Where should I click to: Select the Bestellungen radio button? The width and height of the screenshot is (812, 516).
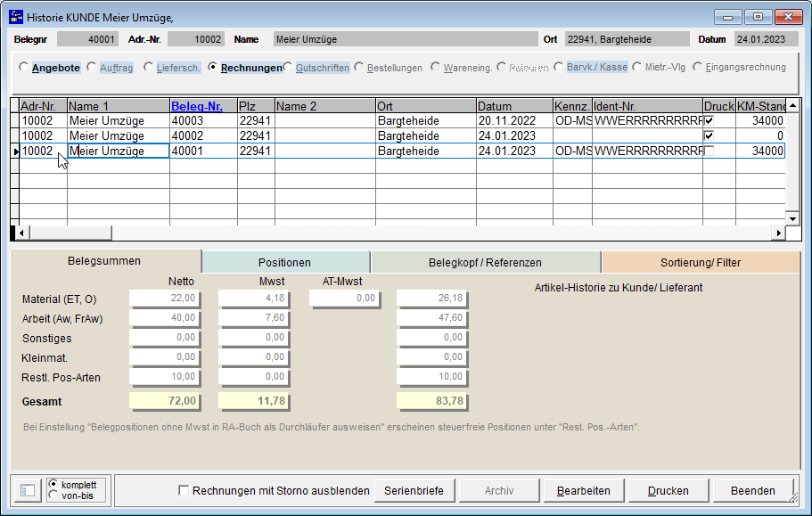click(x=358, y=67)
